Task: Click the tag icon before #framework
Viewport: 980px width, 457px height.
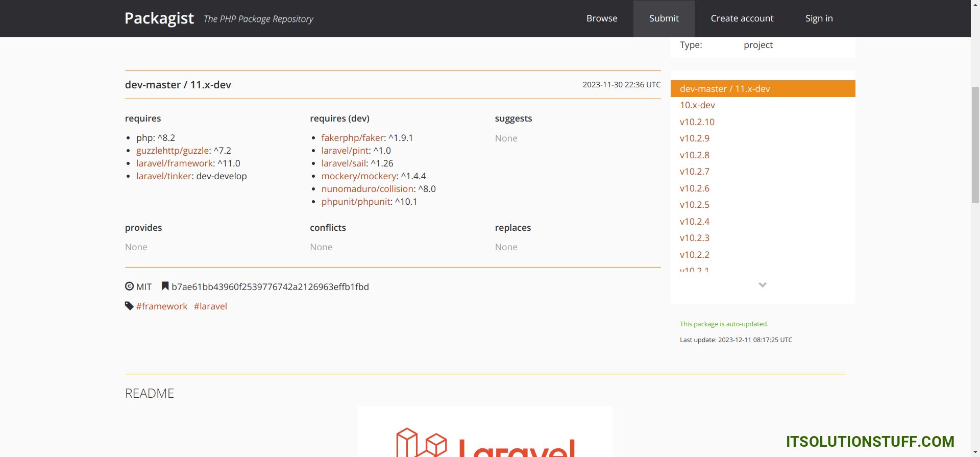Action: [x=129, y=306]
